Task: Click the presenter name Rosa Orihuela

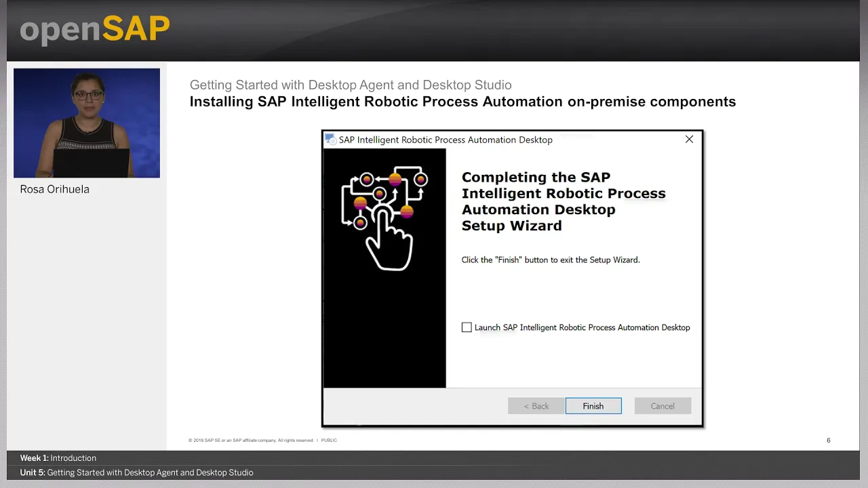Action: pyautogui.click(x=55, y=189)
